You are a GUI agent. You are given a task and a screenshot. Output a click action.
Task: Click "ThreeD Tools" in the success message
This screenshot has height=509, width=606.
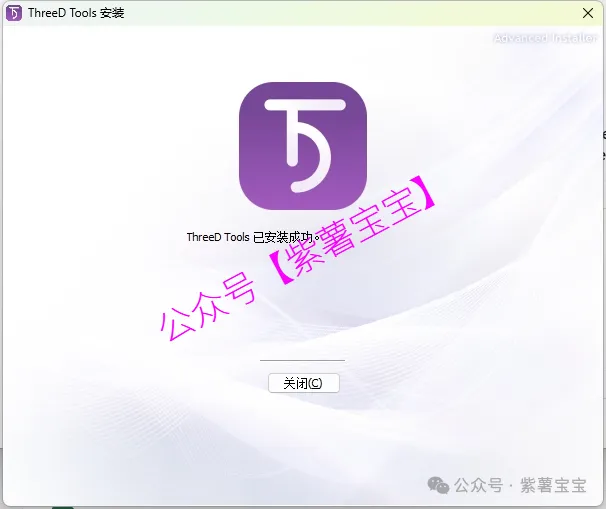[219, 238]
